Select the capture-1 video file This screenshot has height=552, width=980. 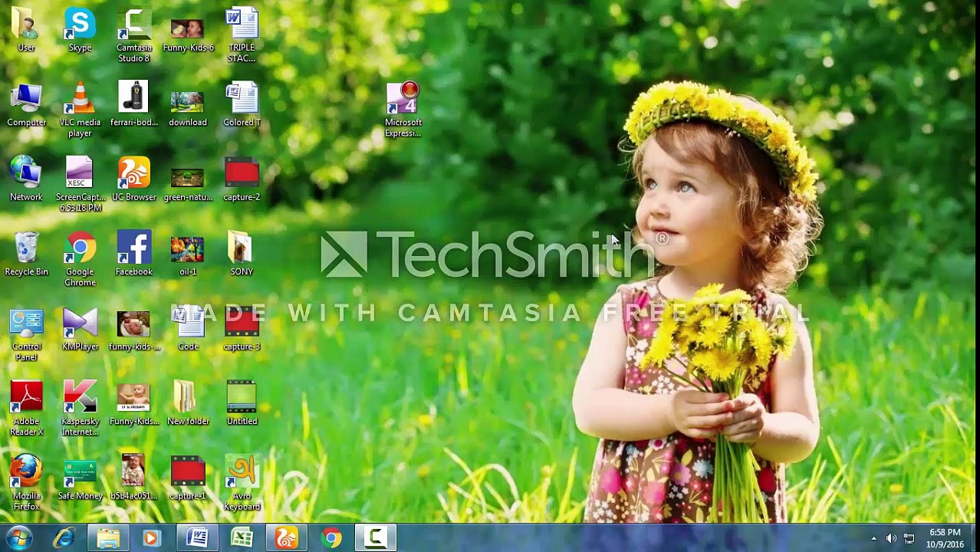coord(188,478)
